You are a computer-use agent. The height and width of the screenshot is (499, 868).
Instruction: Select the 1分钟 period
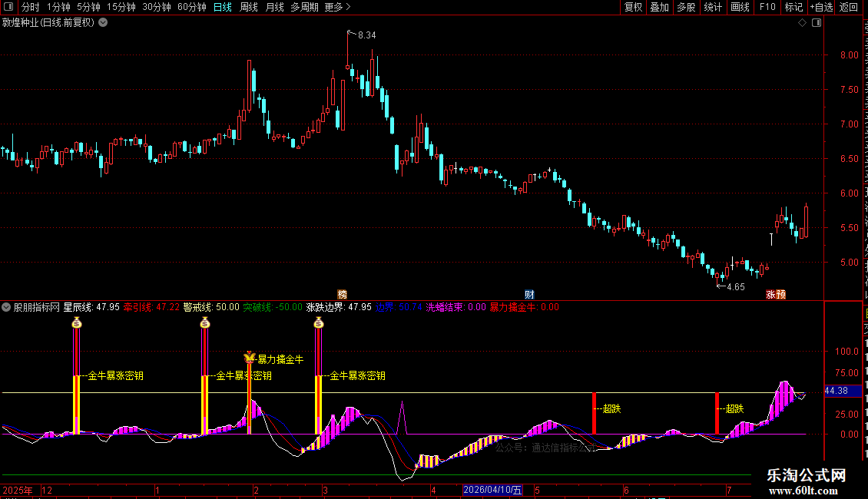[58, 7]
